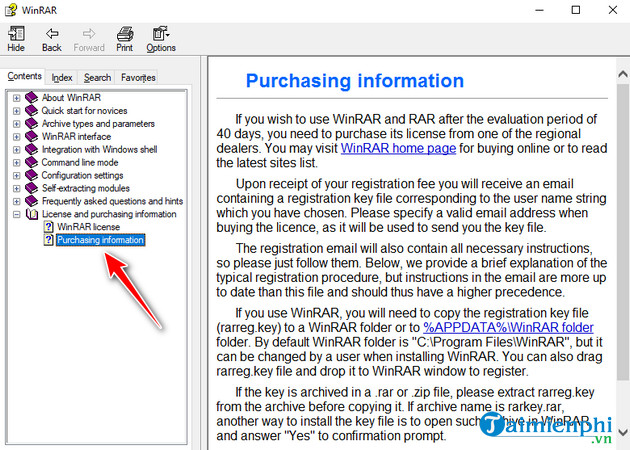Select the Configuration settings topic
The height and width of the screenshot is (450, 630).
[82, 175]
